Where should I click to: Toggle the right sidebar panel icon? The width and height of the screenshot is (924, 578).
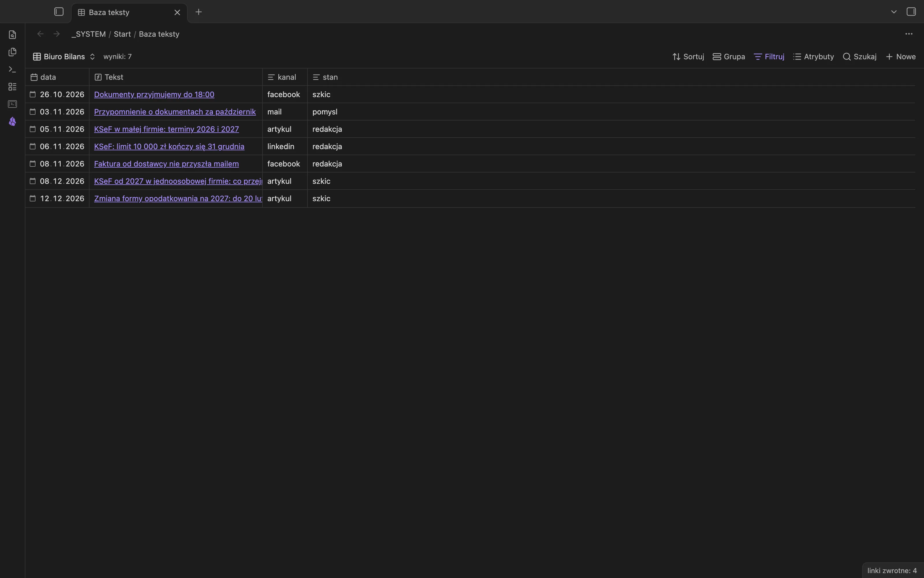coord(911,12)
